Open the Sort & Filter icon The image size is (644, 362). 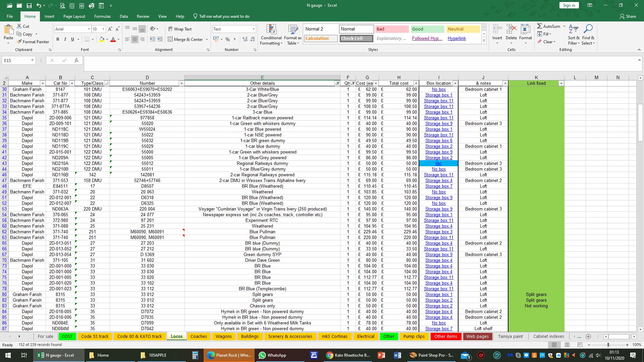[x=574, y=29]
